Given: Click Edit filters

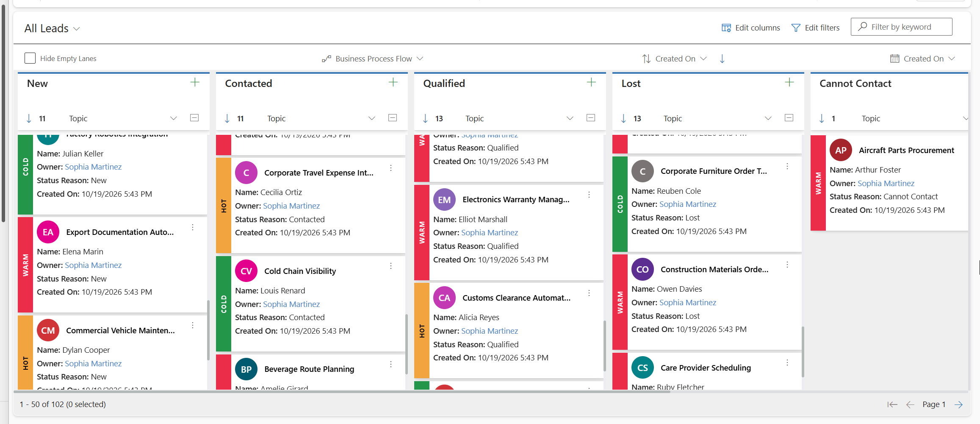Looking at the screenshot, I should pyautogui.click(x=815, y=28).
